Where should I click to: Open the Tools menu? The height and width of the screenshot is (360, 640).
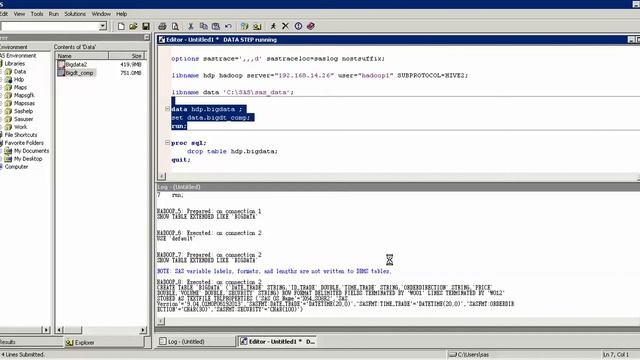[37, 14]
